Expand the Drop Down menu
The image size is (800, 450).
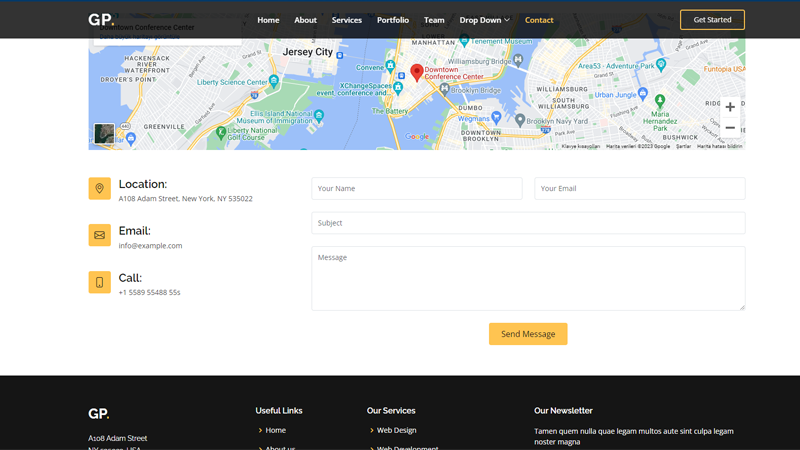click(x=484, y=20)
